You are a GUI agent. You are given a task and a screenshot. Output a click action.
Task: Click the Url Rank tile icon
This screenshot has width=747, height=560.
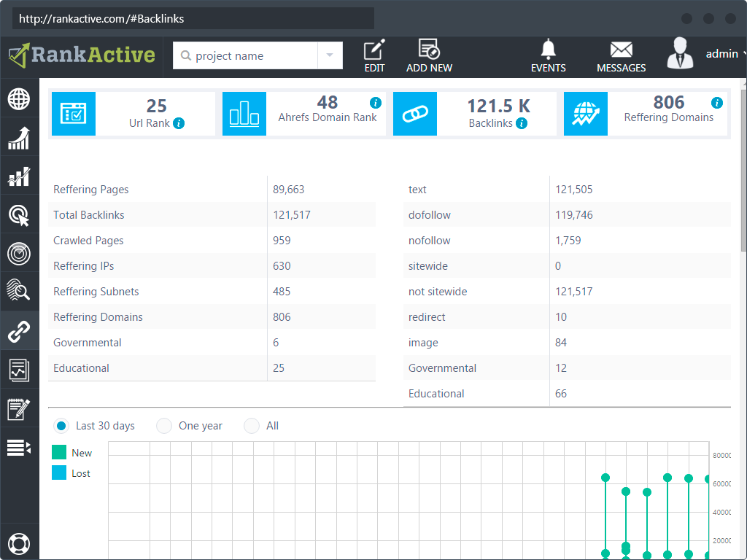74,114
